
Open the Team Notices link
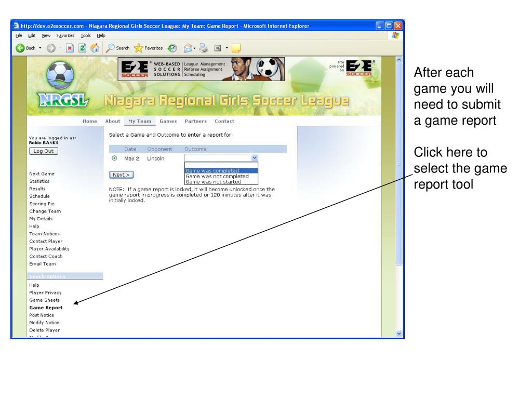tap(45, 234)
